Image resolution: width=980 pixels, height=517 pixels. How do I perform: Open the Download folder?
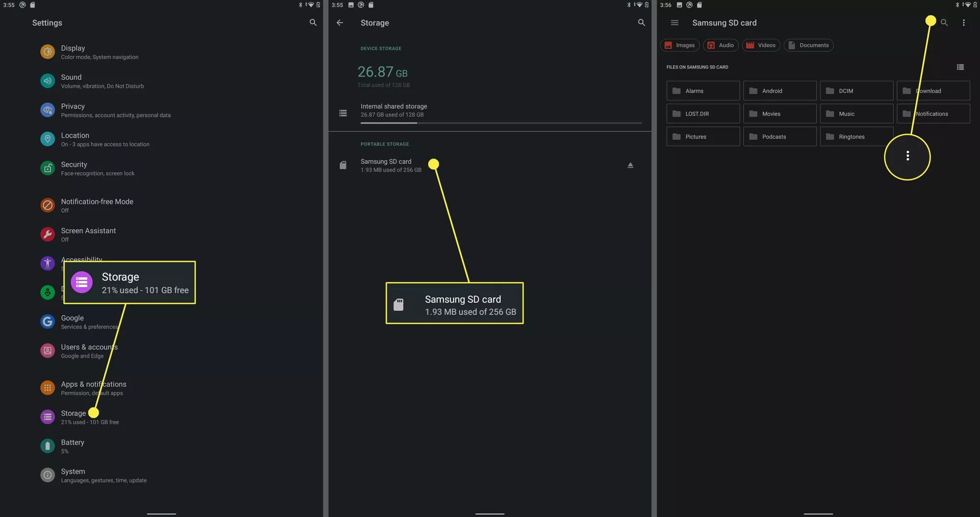tap(933, 91)
